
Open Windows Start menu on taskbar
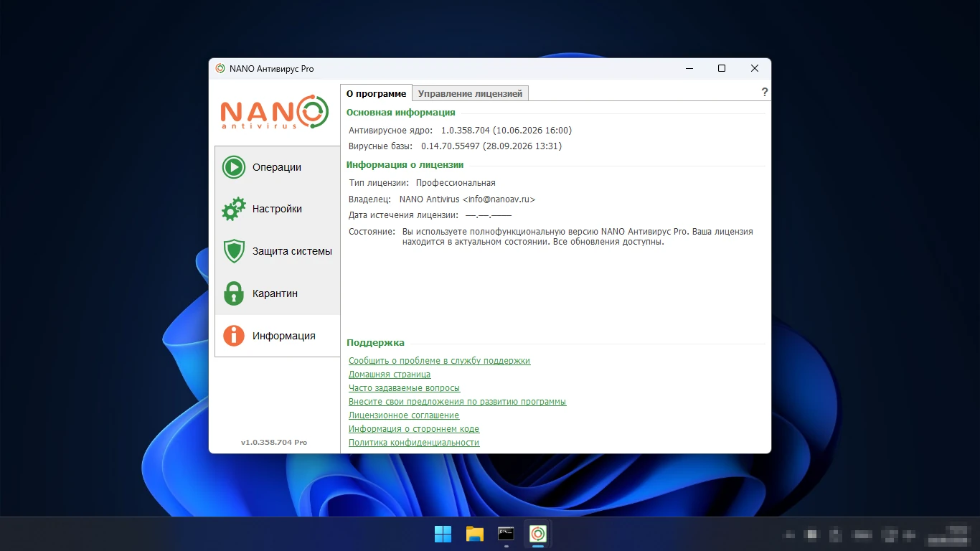443,534
